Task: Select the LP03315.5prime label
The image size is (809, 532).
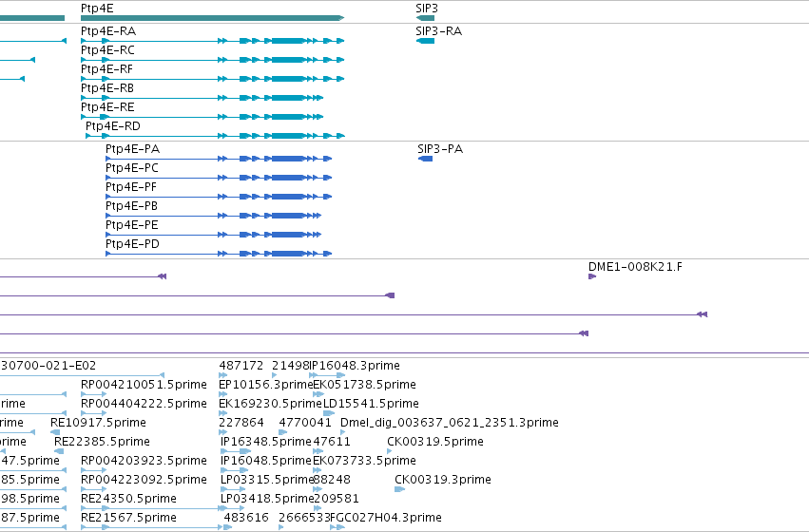Action: pyautogui.click(x=267, y=481)
